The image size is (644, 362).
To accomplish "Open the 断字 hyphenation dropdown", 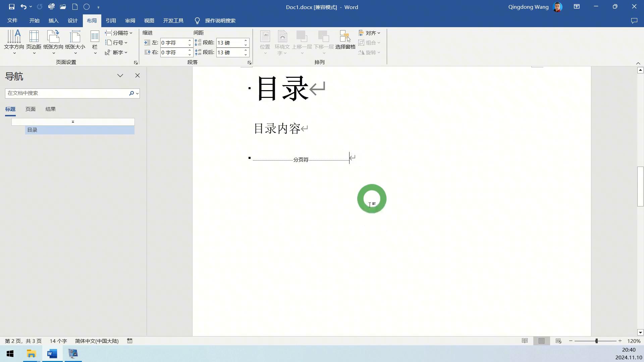I will click(x=116, y=52).
